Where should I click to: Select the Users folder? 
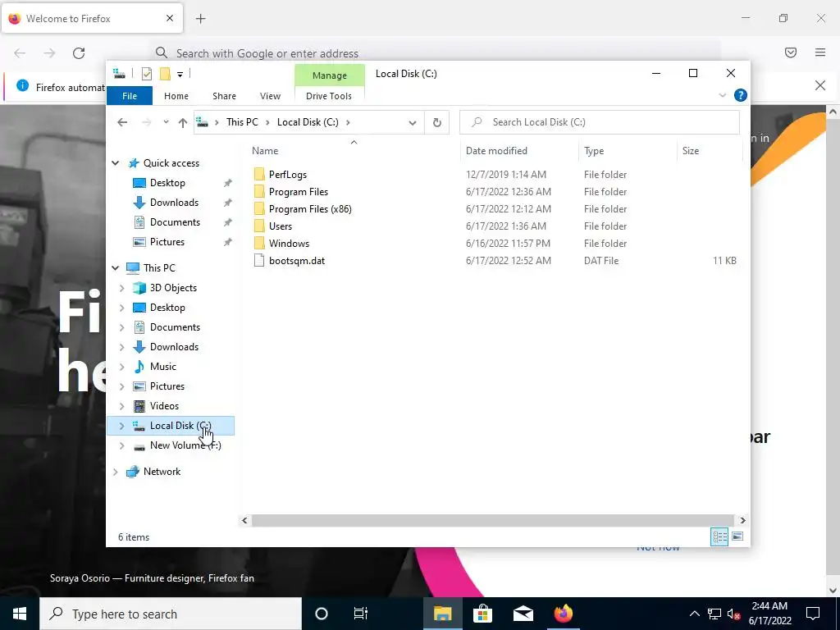click(281, 226)
